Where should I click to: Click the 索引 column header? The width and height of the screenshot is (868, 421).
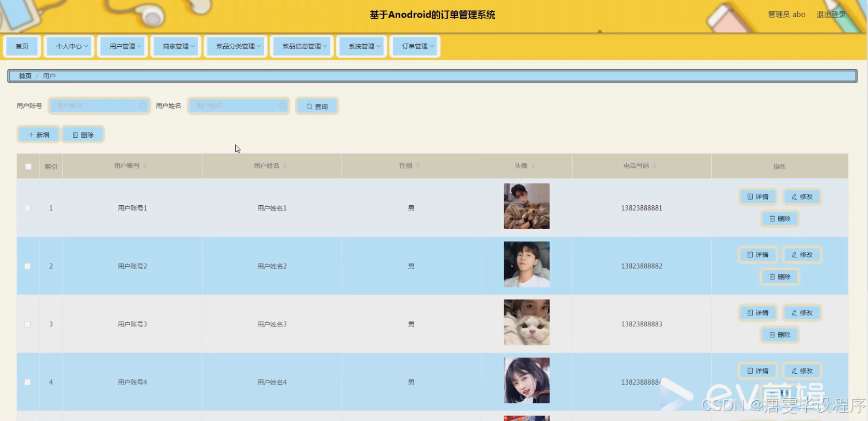[51, 166]
